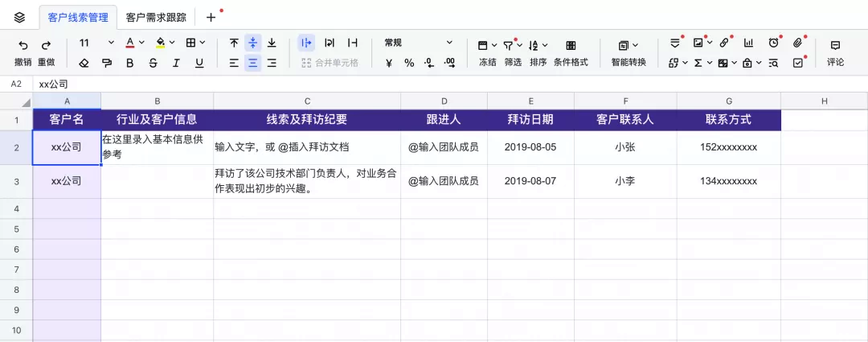Open borders dropdown arrow

(203, 43)
